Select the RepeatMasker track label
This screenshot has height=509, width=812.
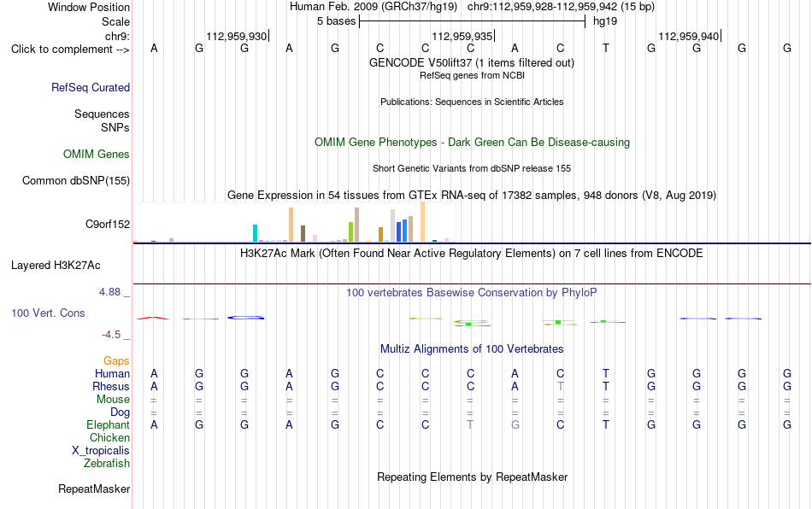pyautogui.click(x=94, y=489)
